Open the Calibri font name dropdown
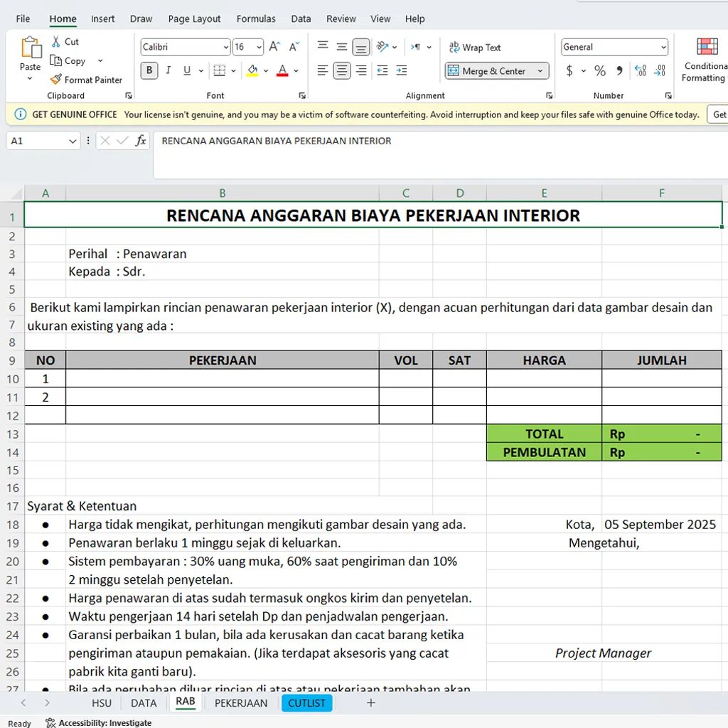728x728 pixels. pos(225,47)
